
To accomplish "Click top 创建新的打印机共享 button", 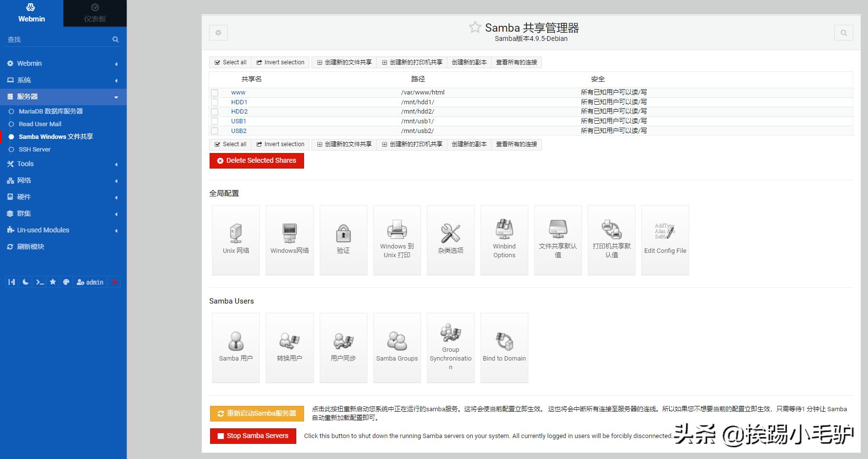I will coord(412,62).
